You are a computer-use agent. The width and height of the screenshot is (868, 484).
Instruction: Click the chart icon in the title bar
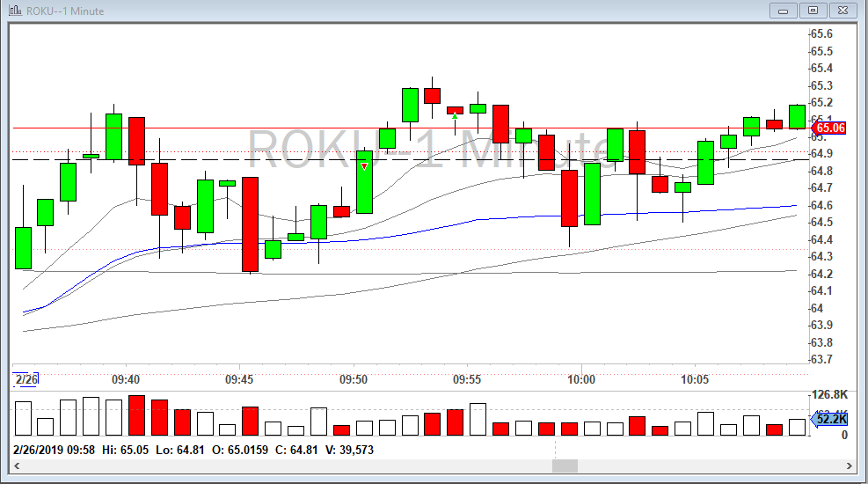[x=15, y=11]
